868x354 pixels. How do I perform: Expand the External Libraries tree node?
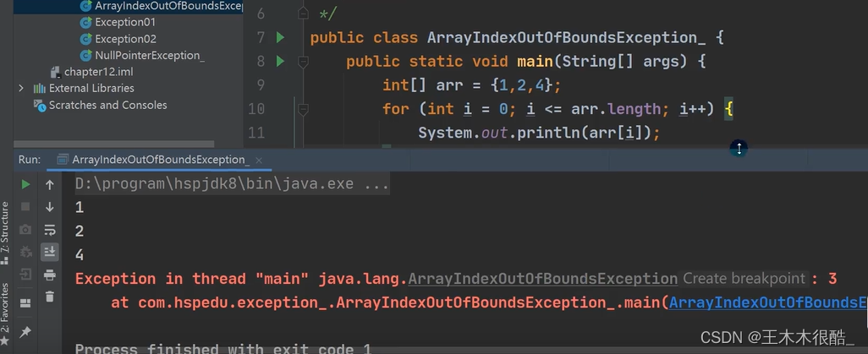click(x=21, y=89)
